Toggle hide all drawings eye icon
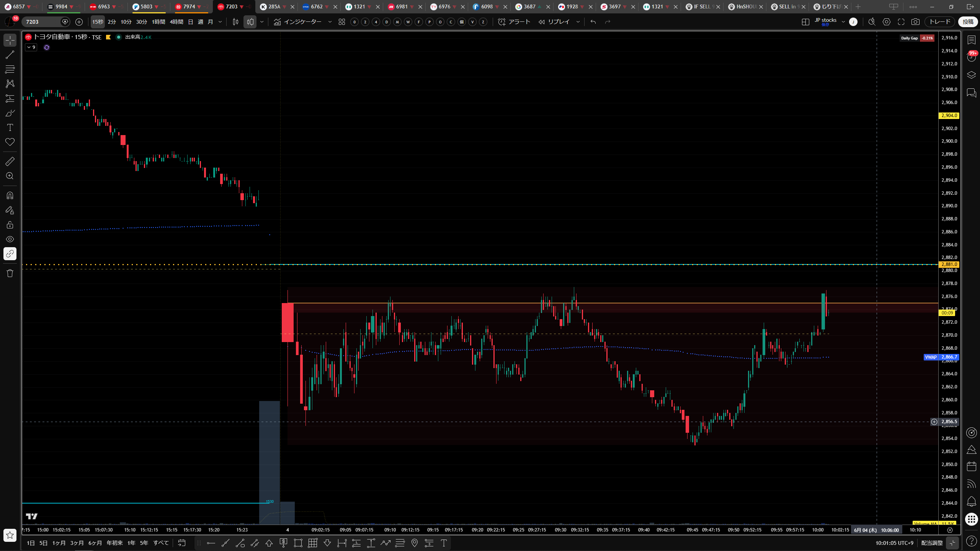 tap(10, 239)
